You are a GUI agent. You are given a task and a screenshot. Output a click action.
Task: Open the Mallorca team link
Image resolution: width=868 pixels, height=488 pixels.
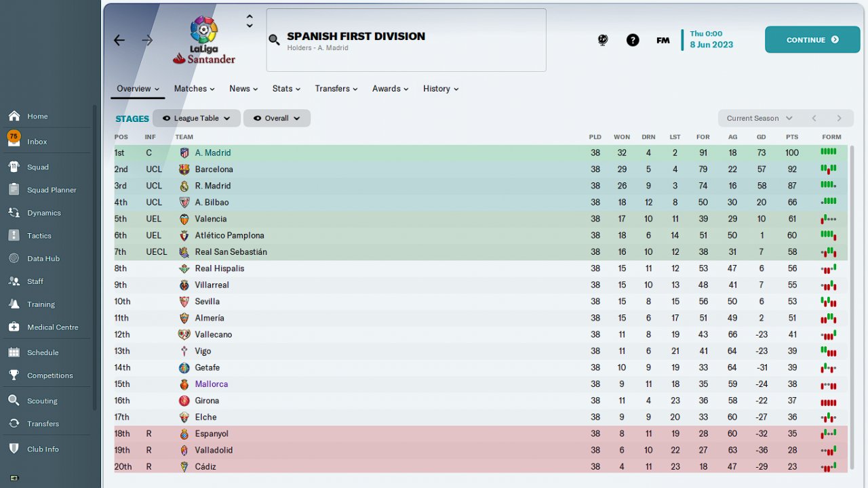tap(212, 384)
